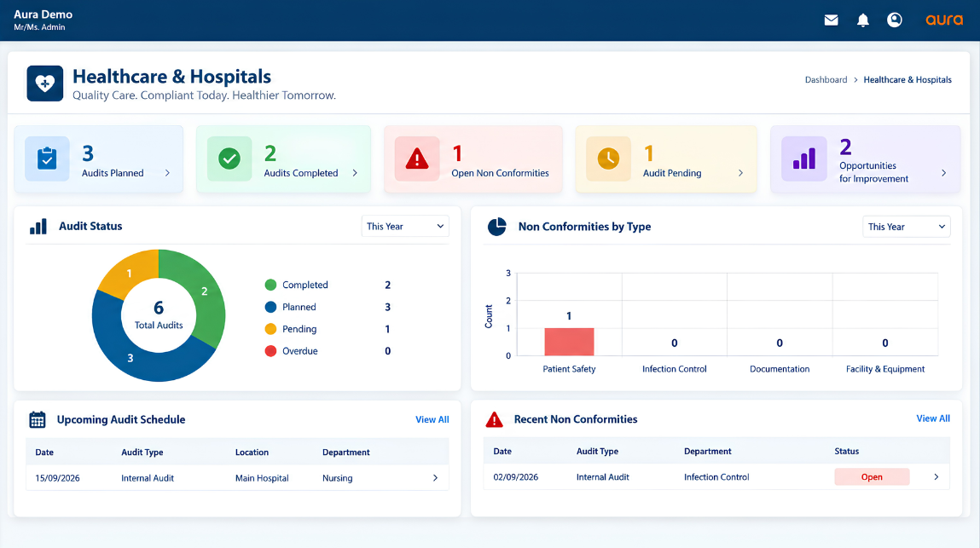Click the Non Conformities pie chart icon
This screenshot has width=980, height=548.
tap(497, 227)
